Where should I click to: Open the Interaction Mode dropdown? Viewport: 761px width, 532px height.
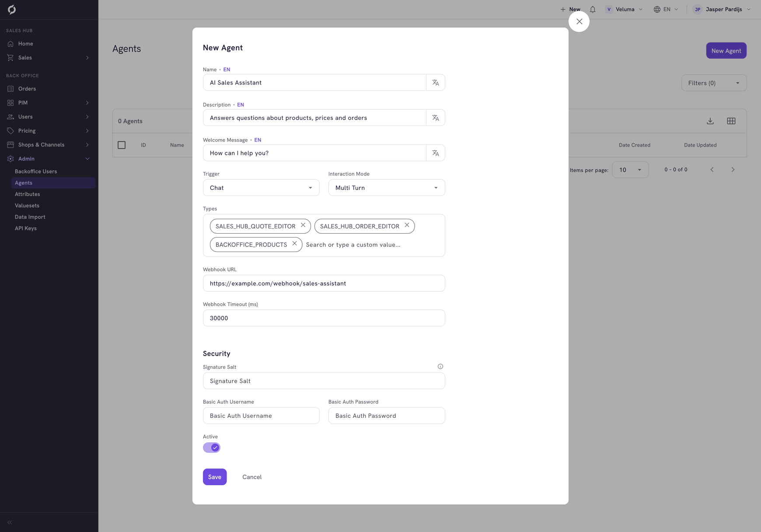tap(387, 188)
